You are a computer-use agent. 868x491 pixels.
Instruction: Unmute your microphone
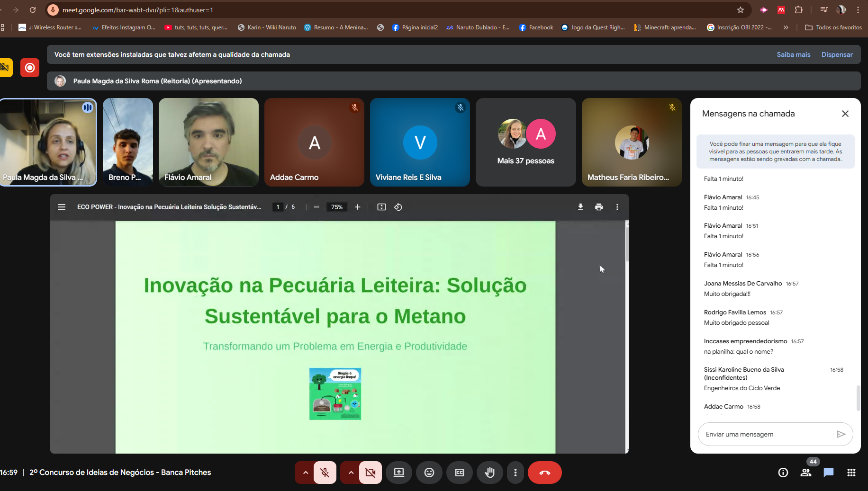click(325, 473)
